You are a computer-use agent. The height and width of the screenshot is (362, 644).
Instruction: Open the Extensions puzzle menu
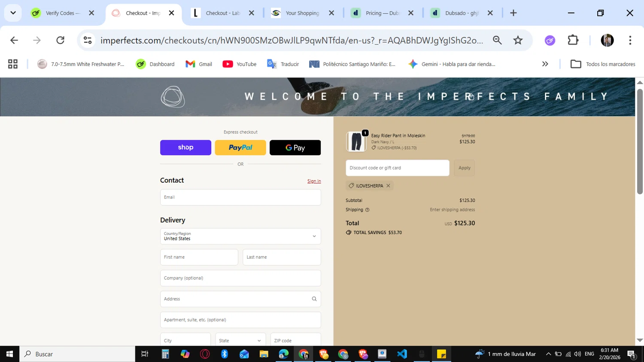[x=573, y=40]
